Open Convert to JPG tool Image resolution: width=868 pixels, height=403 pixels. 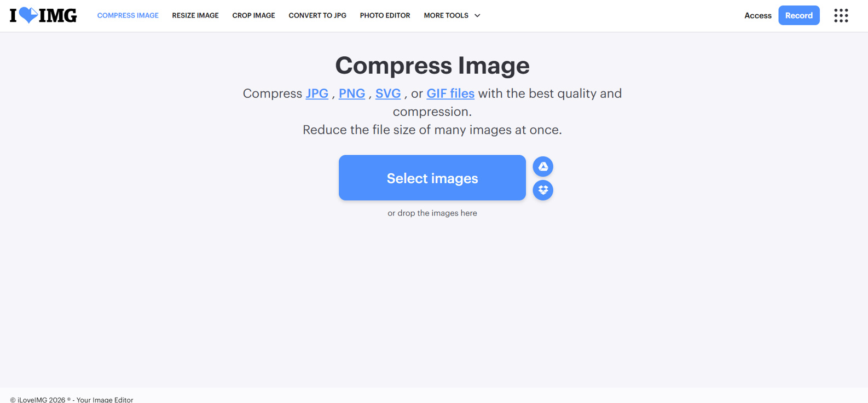(317, 15)
